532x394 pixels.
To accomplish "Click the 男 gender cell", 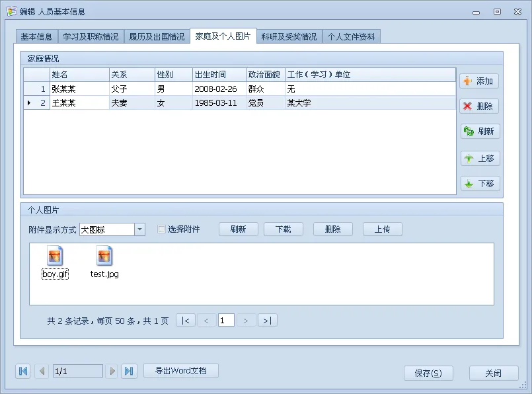I will 173,89.
